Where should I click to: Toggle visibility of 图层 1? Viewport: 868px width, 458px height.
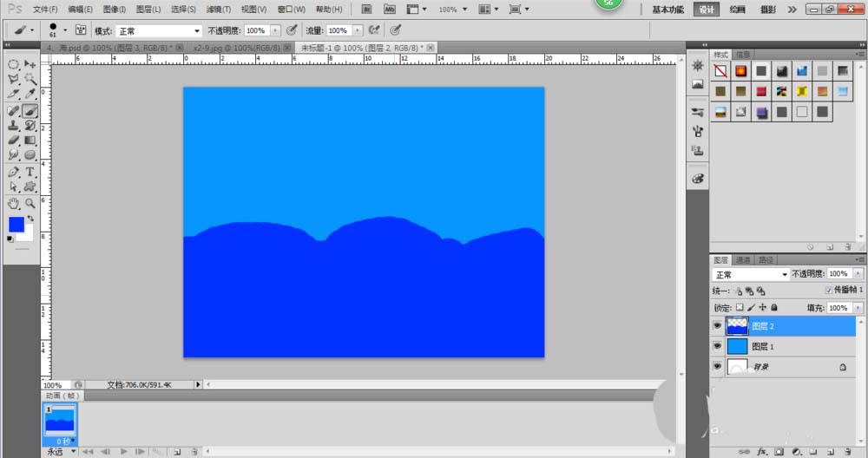[717, 346]
